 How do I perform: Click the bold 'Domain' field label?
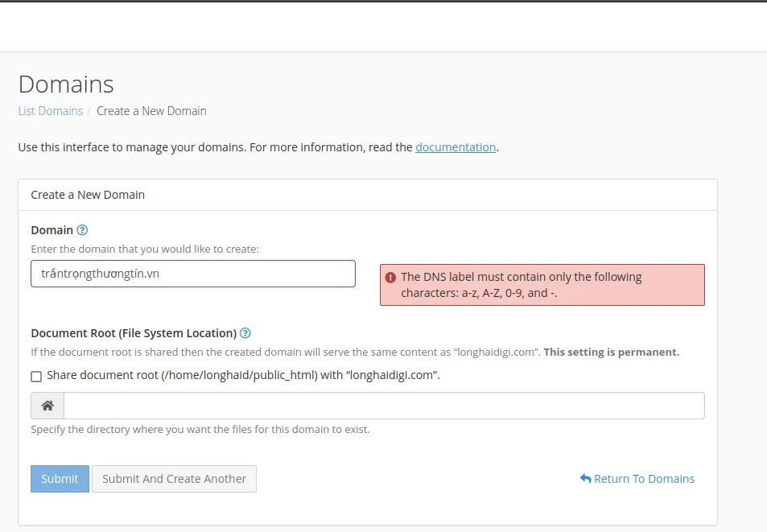pyautogui.click(x=52, y=230)
